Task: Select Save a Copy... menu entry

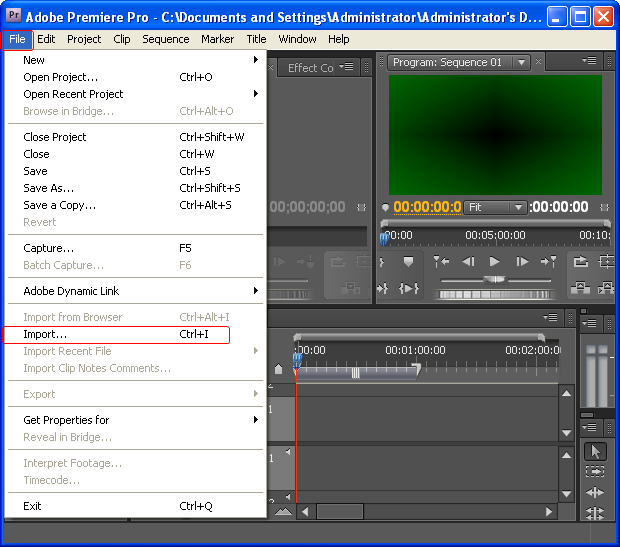Action: pyautogui.click(x=136, y=205)
